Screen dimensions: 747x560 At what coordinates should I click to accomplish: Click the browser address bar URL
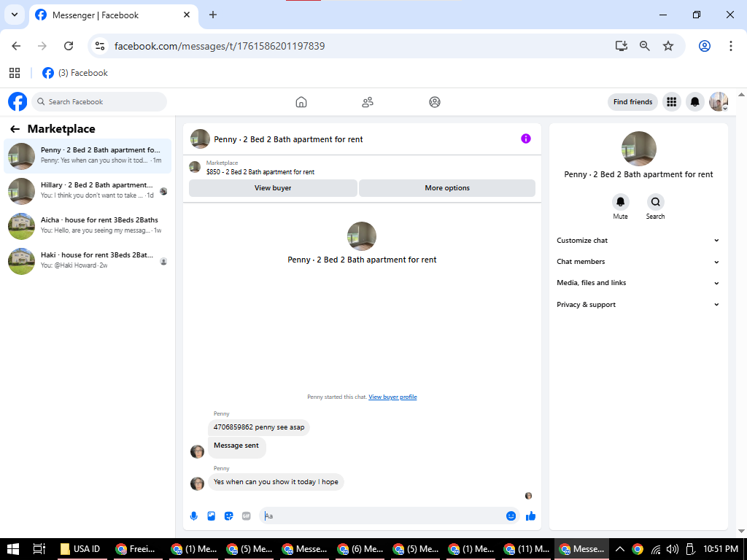click(219, 46)
